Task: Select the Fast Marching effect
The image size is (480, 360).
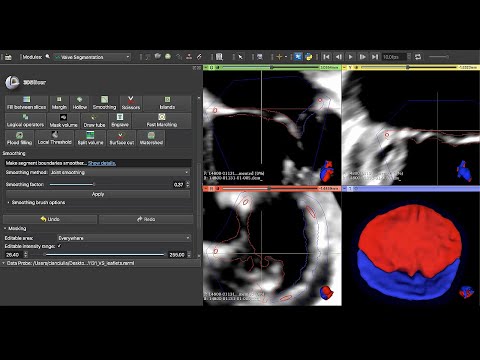Action: click(162, 121)
